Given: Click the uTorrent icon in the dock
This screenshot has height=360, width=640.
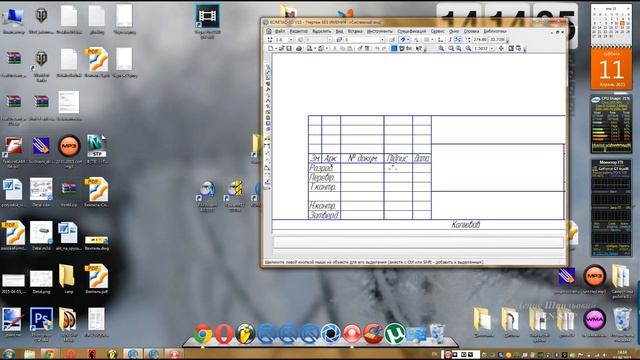Looking at the screenshot, I should tap(395, 334).
